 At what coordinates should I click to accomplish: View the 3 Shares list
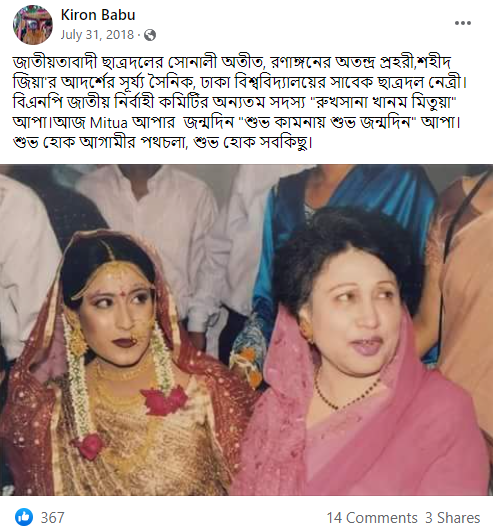pyautogui.click(x=453, y=518)
